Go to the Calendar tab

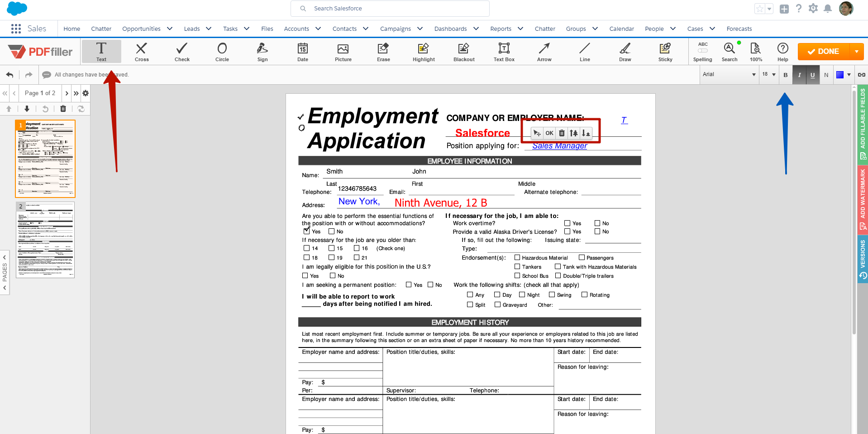(x=621, y=29)
